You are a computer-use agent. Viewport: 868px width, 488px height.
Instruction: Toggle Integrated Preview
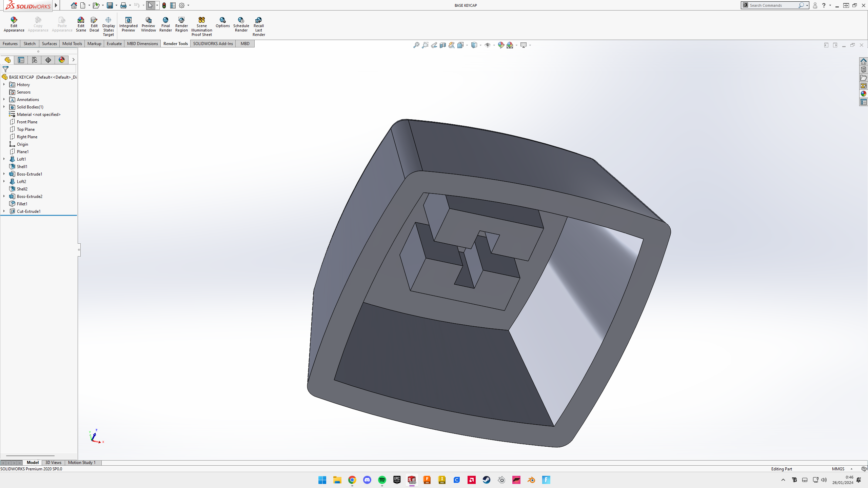point(129,24)
